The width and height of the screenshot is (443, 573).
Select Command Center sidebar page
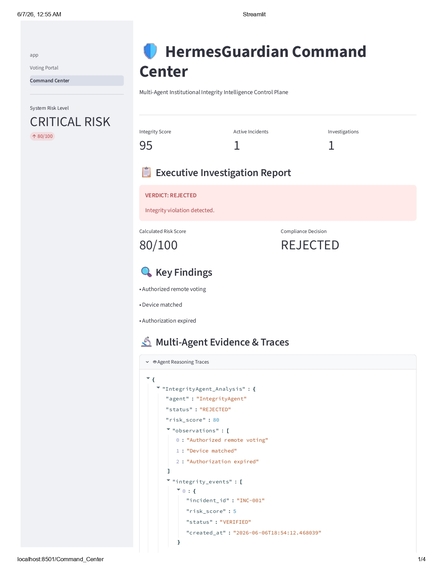coord(76,80)
